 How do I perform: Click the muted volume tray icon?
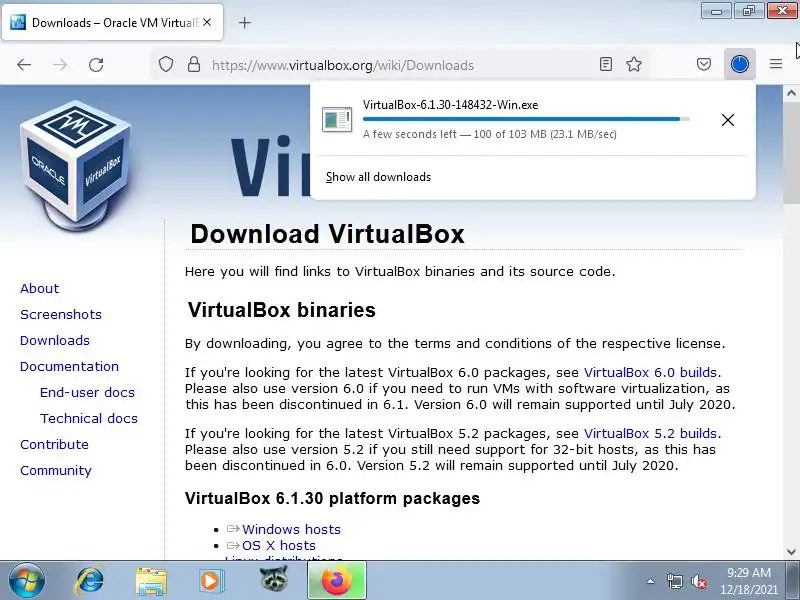pos(699,581)
